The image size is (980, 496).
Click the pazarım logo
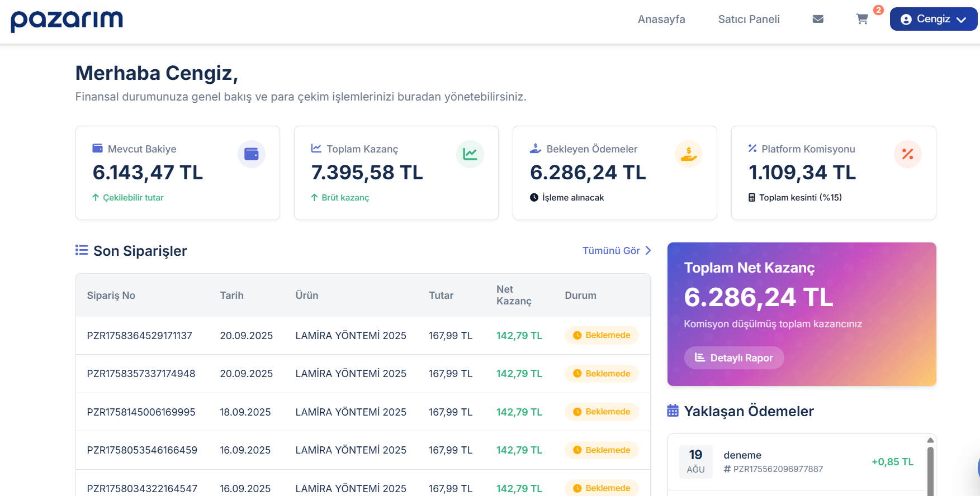(x=67, y=20)
